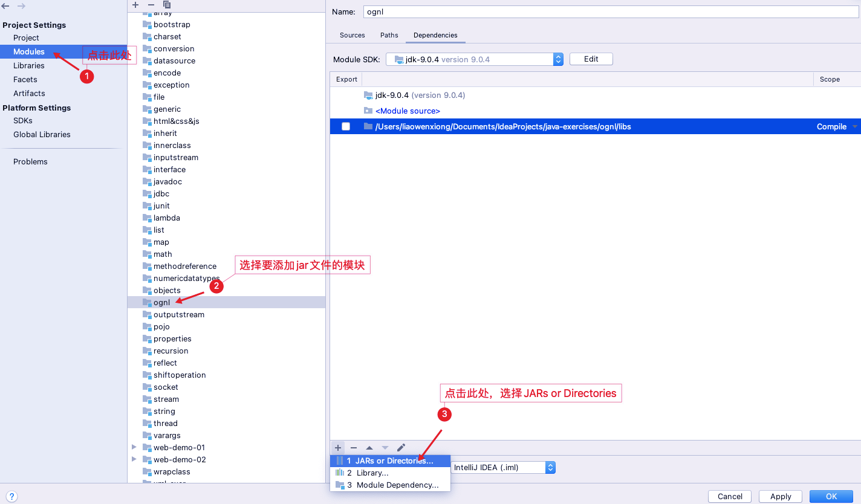Open the SDKs platform settings
Viewport: 861px width, 504px height.
pos(23,120)
